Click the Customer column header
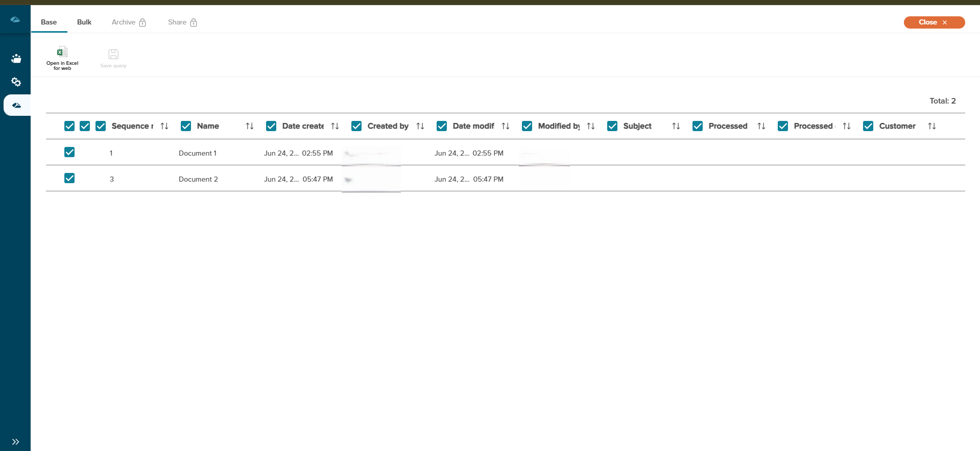This screenshot has height=451, width=980. pyautogui.click(x=897, y=126)
